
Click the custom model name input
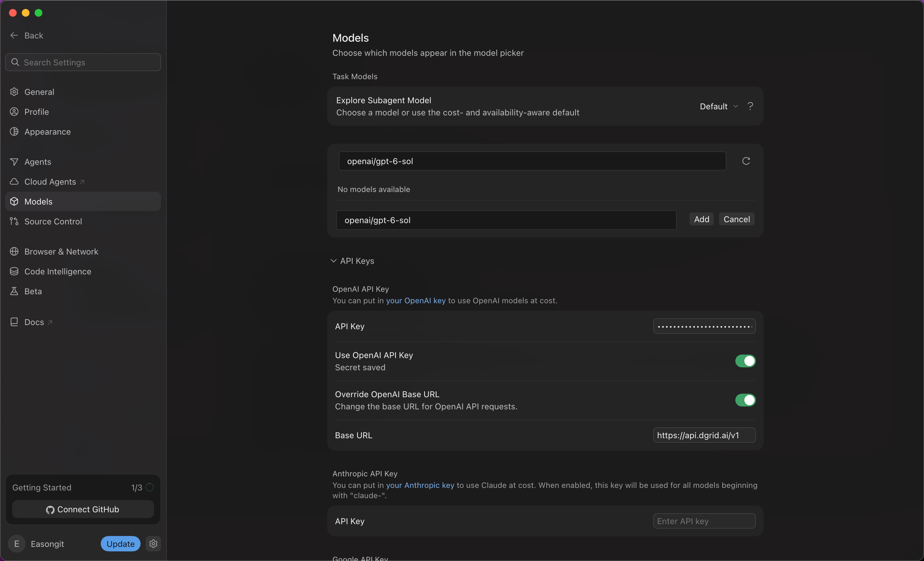[x=506, y=220]
